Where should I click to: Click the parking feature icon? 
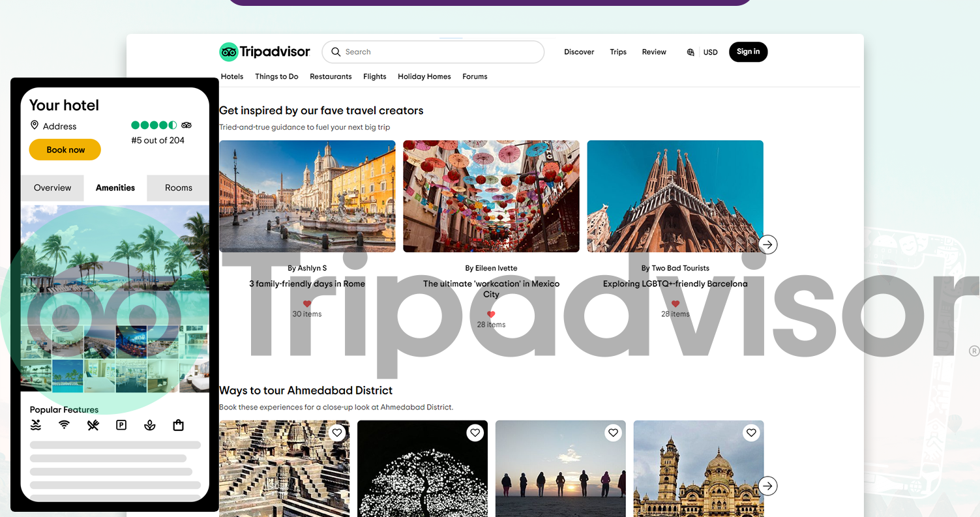click(x=121, y=424)
